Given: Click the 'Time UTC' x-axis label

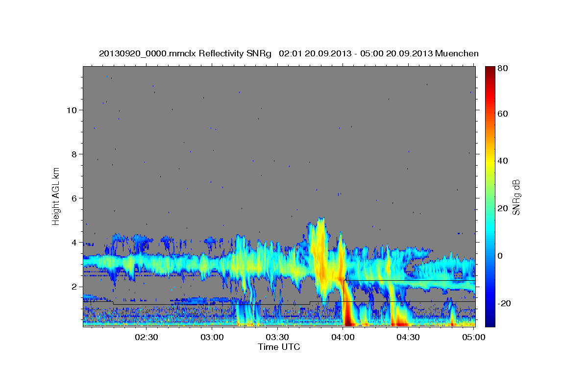Looking at the screenshot, I should click(x=279, y=347).
